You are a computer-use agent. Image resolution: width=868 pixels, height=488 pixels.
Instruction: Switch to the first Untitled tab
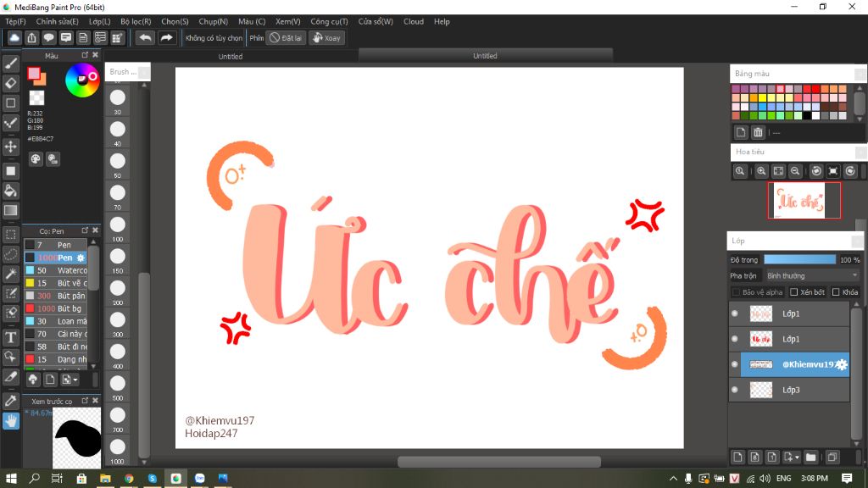point(231,57)
